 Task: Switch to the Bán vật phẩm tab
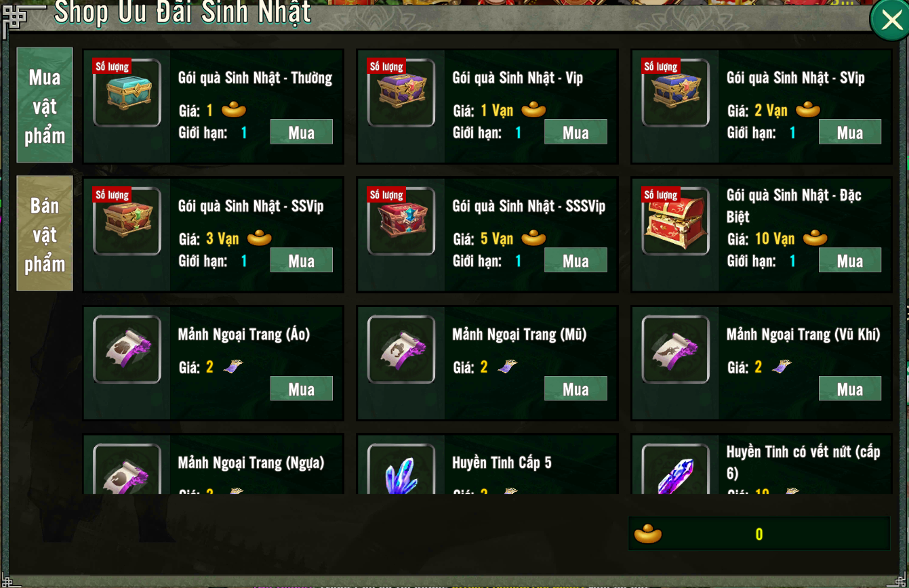[45, 234]
